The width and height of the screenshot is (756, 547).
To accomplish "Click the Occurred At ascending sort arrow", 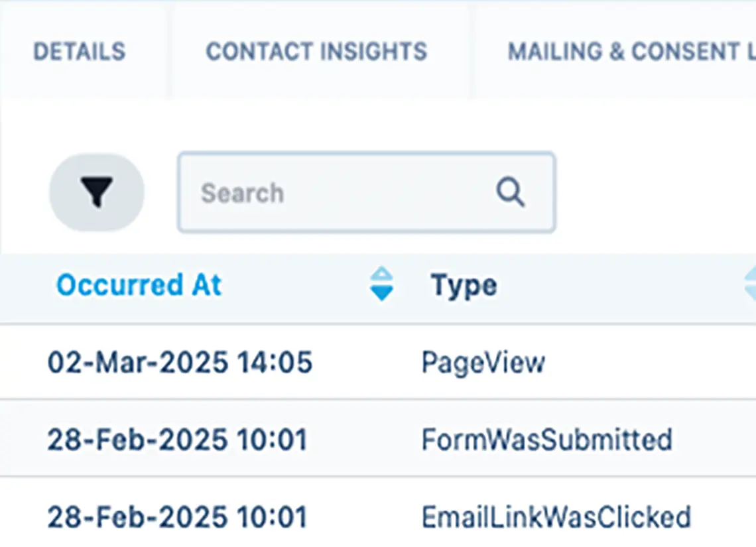I will 381,275.
